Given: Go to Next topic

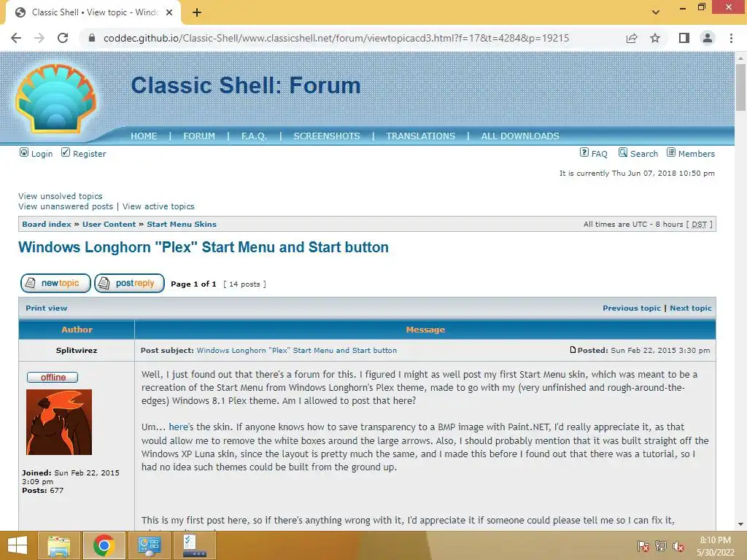Looking at the screenshot, I should pos(691,308).
